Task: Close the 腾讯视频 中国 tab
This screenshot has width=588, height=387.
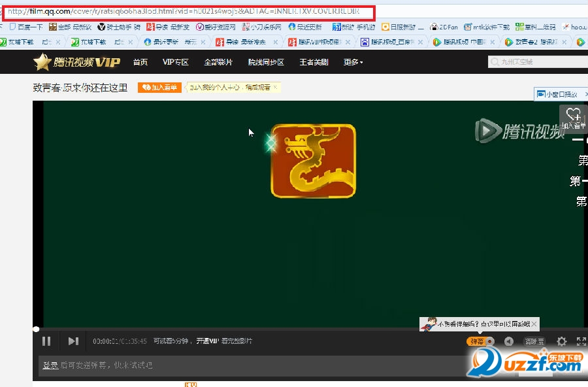Action: pyautogui.click(x=493, y=42)
